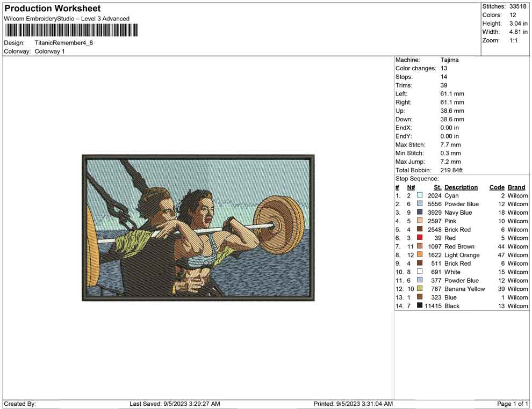Click the 'Colorway 1' value
Viewport: 532px width, 409px height.
[x=49, y=51]
